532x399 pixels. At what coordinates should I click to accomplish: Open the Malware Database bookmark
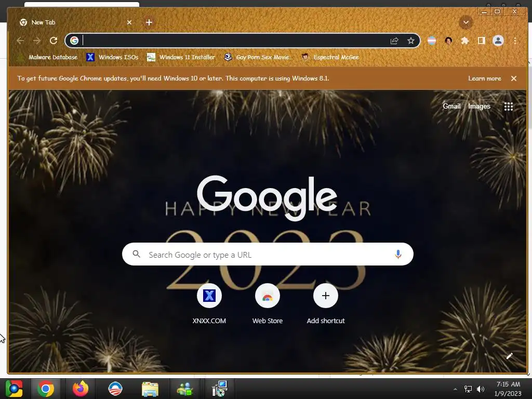(x=47, y=57)
